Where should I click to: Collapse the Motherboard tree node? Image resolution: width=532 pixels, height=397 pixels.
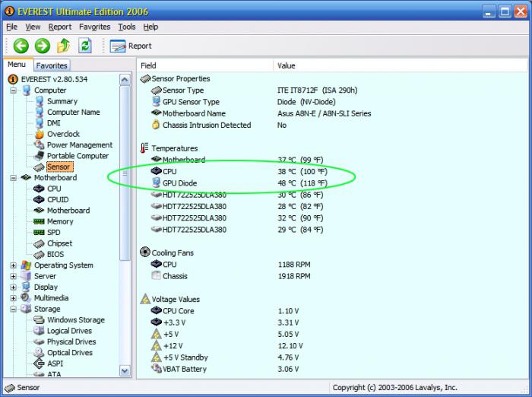tap(13, 178)
